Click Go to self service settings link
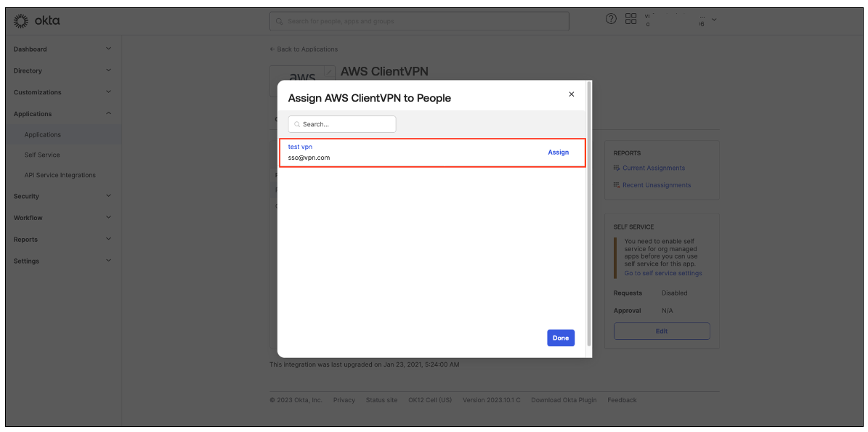The width and height of the screenshot is (868, 432). pos(663,273)
